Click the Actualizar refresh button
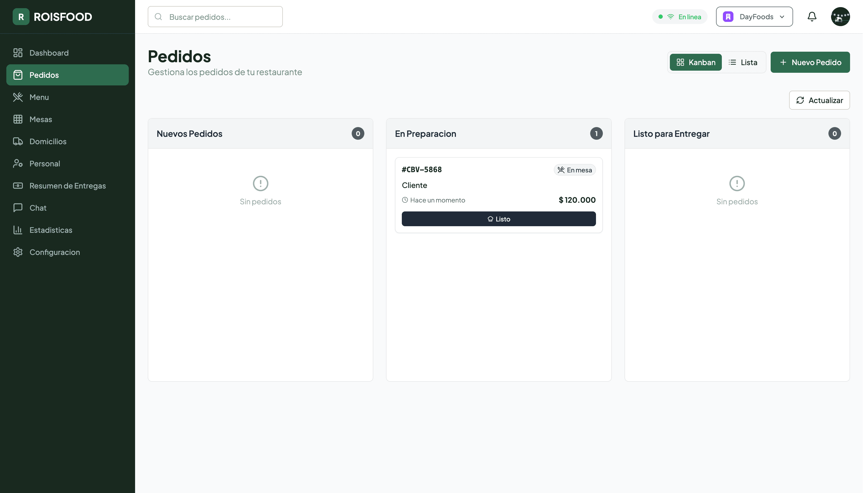 (x=819, y=100)
